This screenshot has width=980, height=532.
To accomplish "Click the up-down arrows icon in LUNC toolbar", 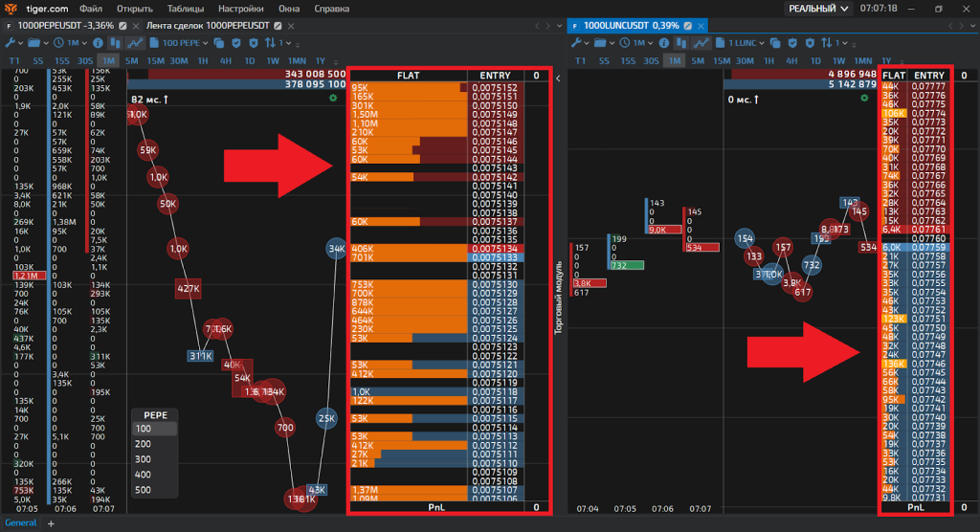I will click(827, 43).
